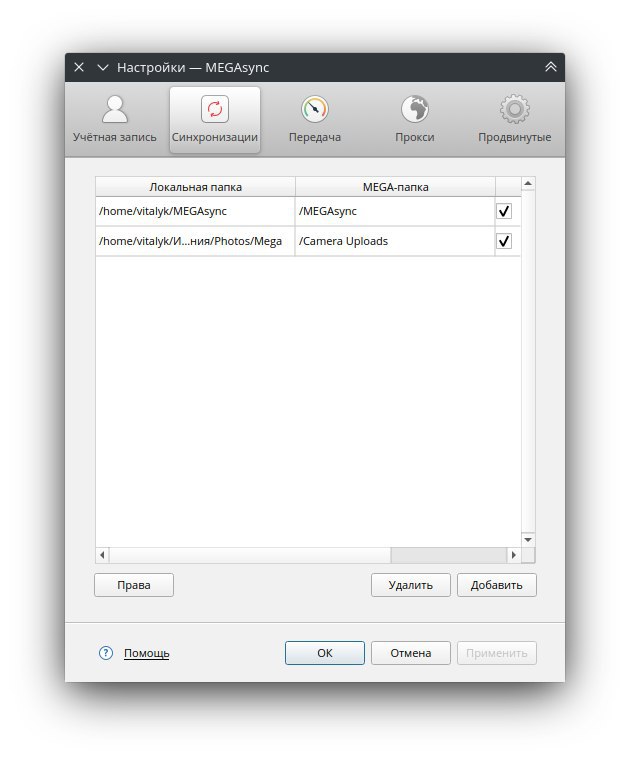Select the /MEGAsync MEGA folder cell

point(395,211)
